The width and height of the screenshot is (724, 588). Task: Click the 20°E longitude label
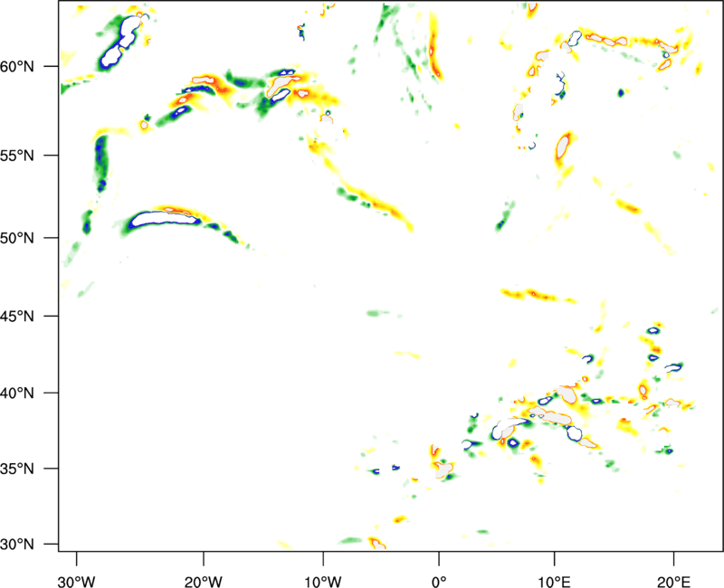click(x=673, y=582)
